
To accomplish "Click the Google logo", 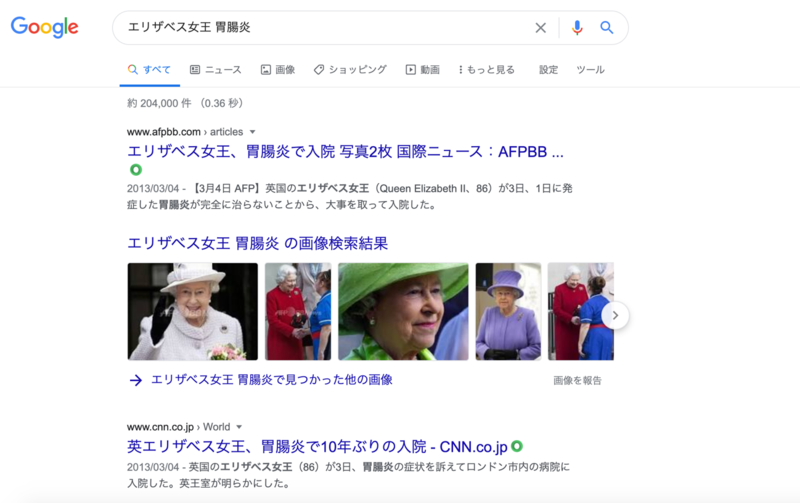I will pyautogui.click(x=44, y=27).
